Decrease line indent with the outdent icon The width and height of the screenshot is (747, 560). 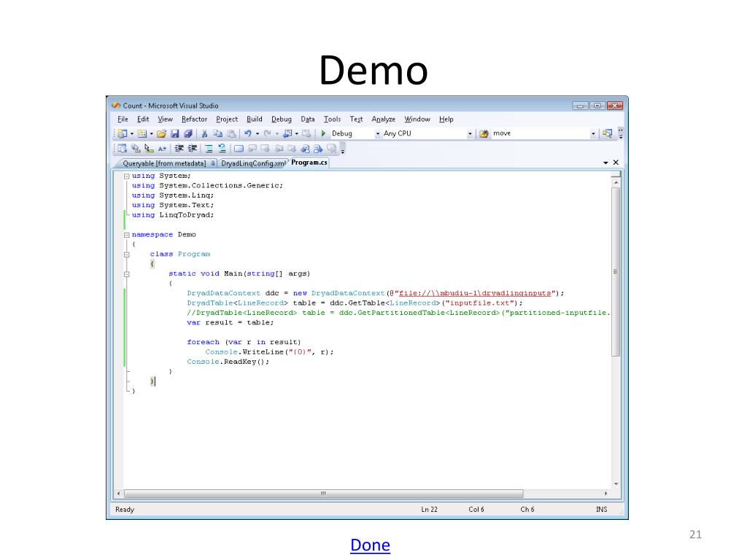pyautogui.click(x=179, y=149)
